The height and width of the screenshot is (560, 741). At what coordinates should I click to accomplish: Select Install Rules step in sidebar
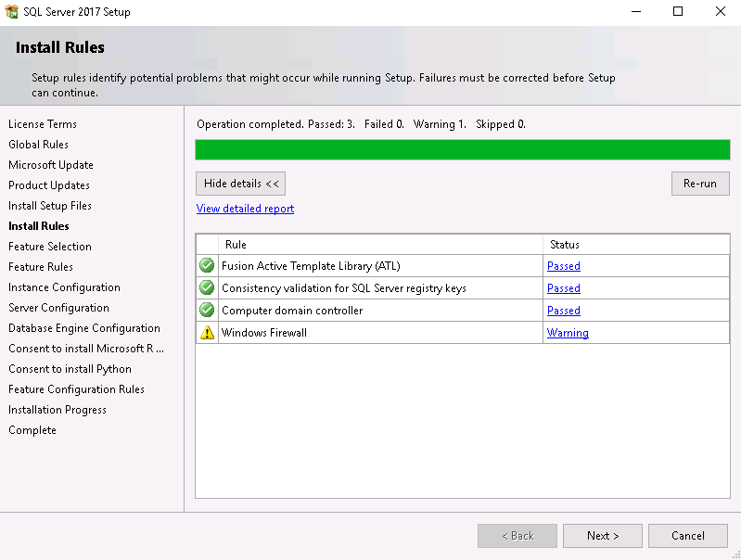[39, 226]
